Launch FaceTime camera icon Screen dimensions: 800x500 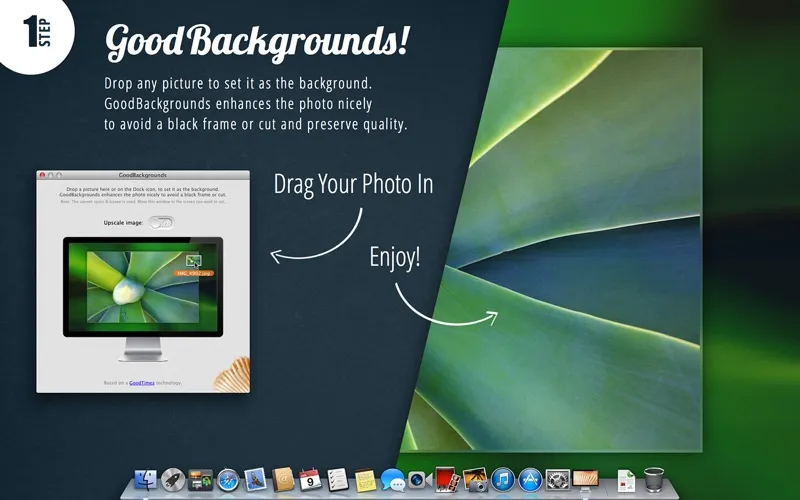[420, 480]
